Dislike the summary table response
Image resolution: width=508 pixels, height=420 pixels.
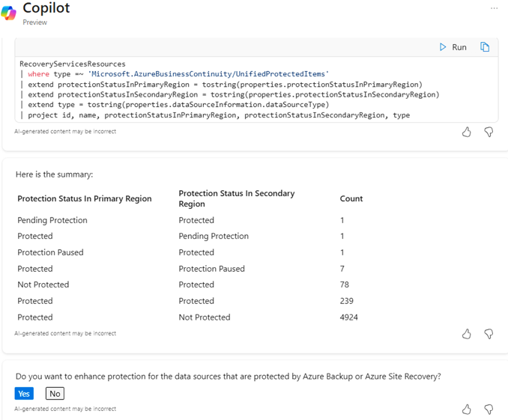click(x=489, y=334)
